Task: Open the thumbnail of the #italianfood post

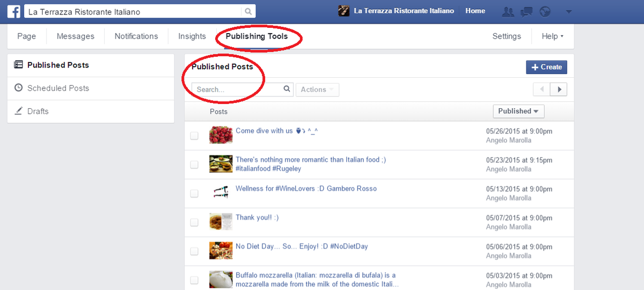Action: pyautogui.click(x=221, y=164)
